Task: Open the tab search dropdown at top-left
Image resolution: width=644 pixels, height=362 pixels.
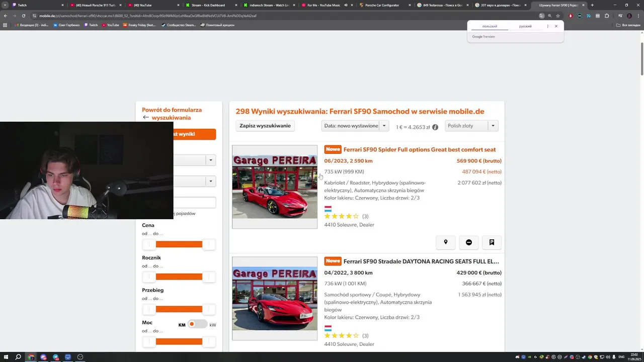Action: pos(5,5)
